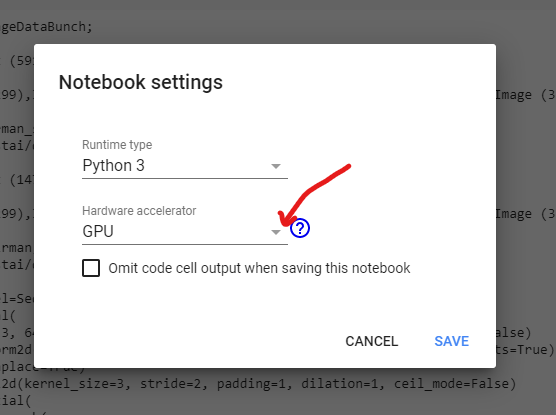Click the Notebook settings dialog title
The width and height of the screenshot is (556, 415).
tap(141, 82)
